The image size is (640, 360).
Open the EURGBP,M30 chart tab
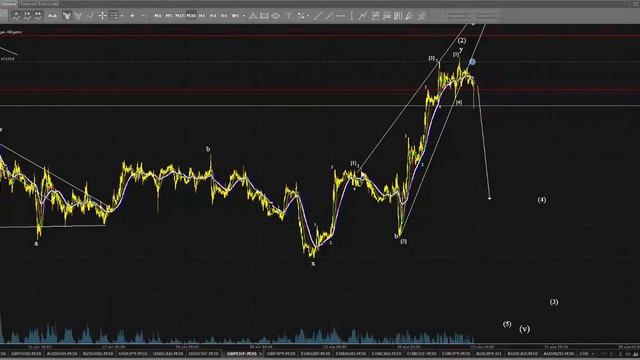315,353
